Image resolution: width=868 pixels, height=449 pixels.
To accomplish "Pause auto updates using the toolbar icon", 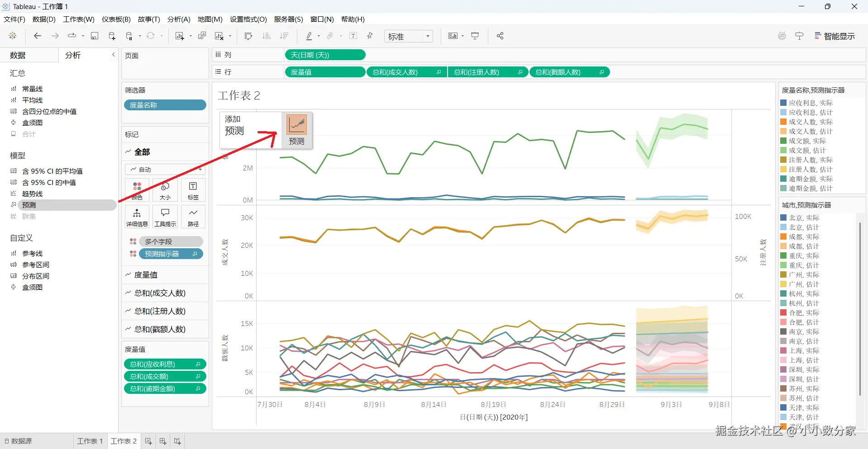I will tap(129, 36).
